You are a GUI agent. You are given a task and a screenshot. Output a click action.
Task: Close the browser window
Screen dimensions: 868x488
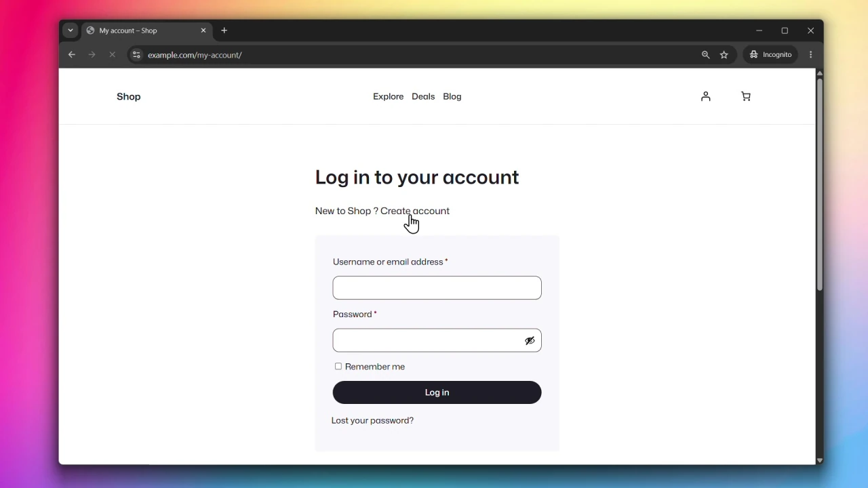point(811,30)
